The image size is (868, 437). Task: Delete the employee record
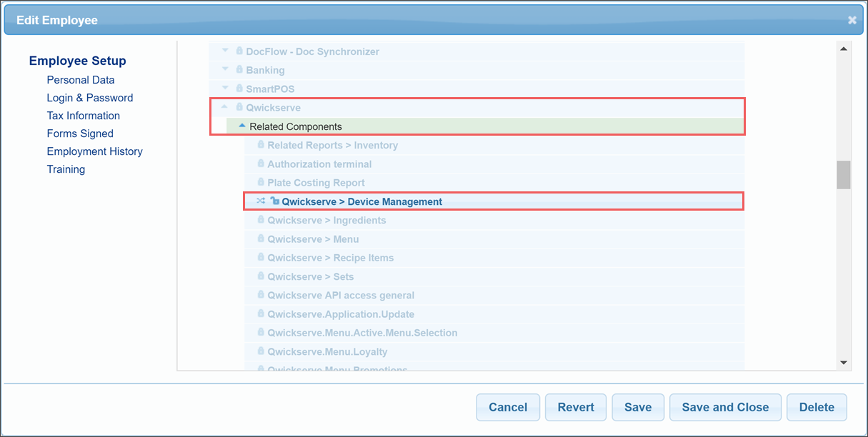tap(817, 407)
